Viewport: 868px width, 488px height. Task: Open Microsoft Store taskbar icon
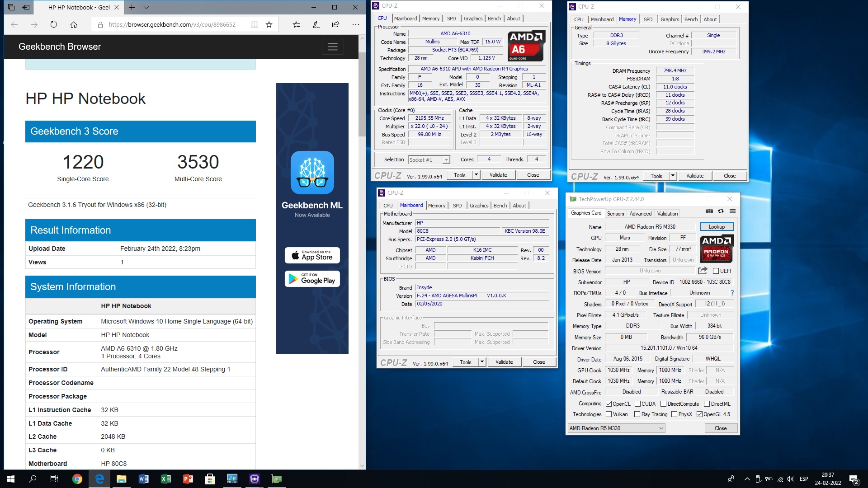click(x=210, y=479)
